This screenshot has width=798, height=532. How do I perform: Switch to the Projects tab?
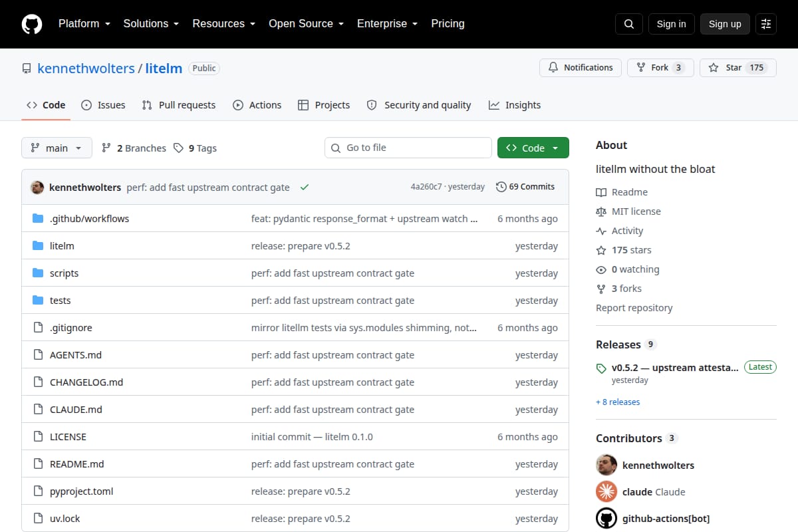pyautogui.click(x=324, y=105)
